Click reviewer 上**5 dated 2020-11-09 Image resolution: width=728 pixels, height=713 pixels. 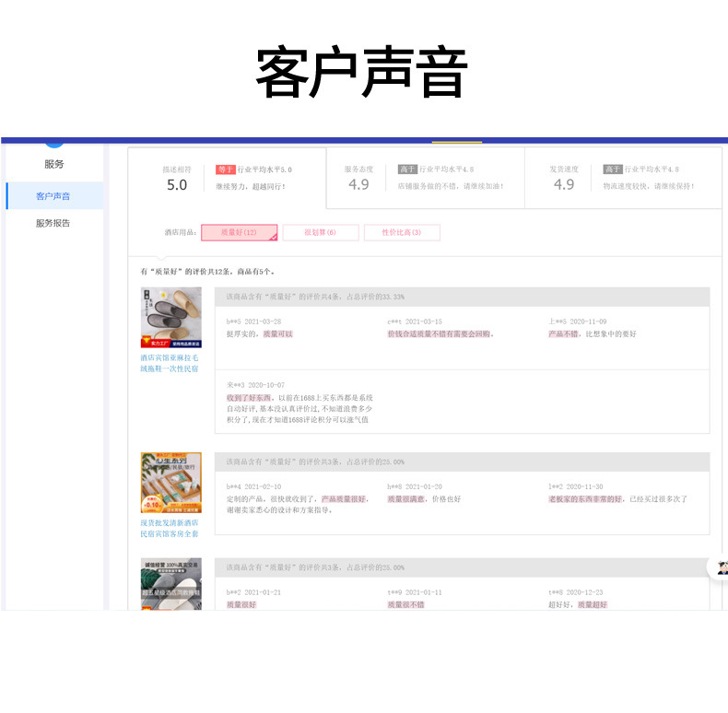(x=578, y=321)
